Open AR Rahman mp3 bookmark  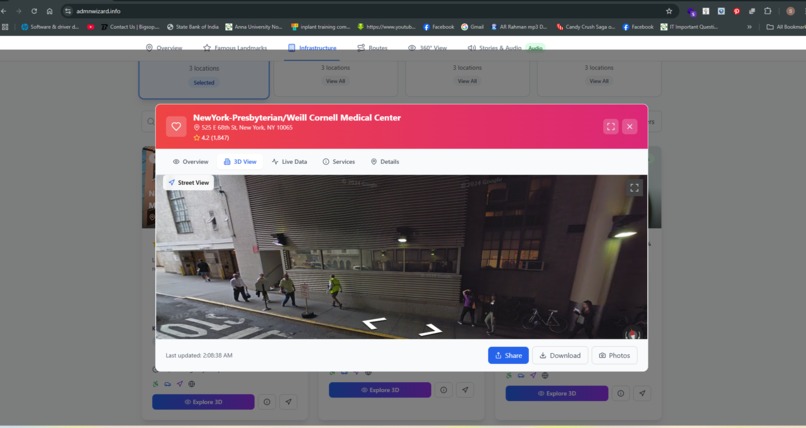coord(519,27)
